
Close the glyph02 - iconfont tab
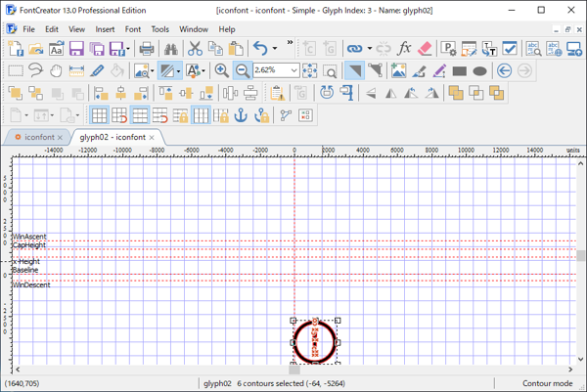[x=152, y=138]
